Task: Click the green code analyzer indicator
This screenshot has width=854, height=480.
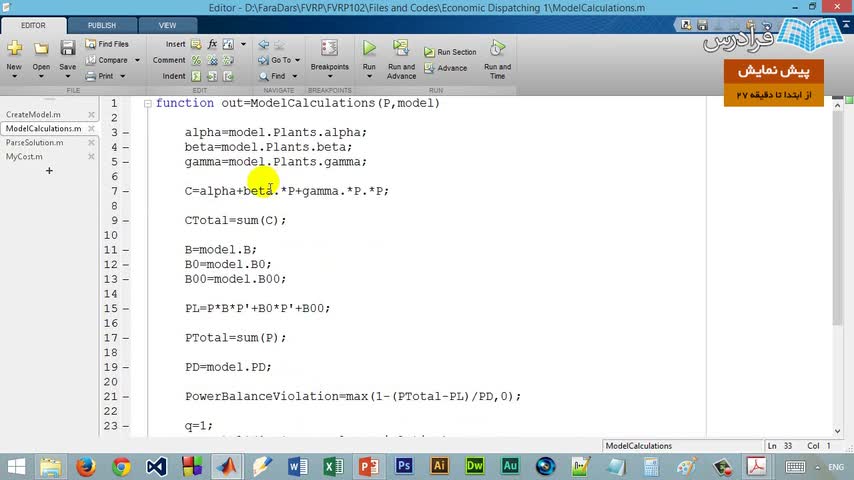Action: tap(849, 100)
